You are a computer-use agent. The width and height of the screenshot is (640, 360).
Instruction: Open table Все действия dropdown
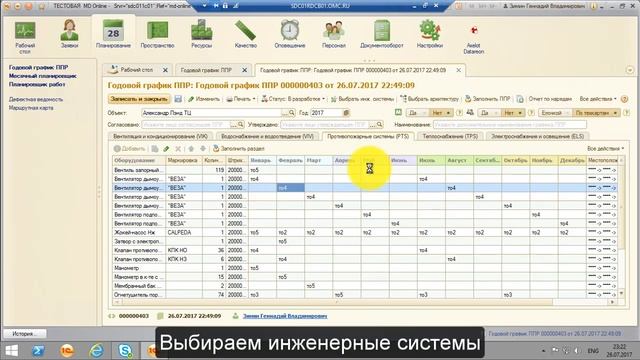(605, 149)
